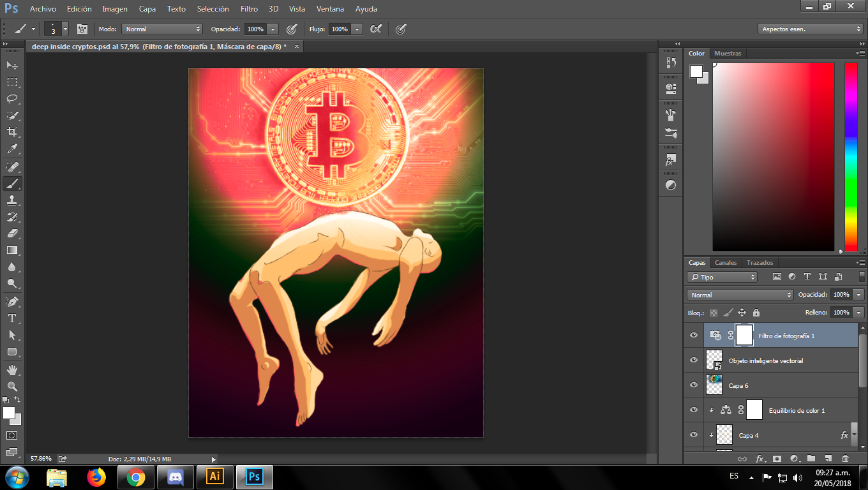This screenshot has height=490, width=868.
Task: Open the Filtro menu
Action: 250,9
